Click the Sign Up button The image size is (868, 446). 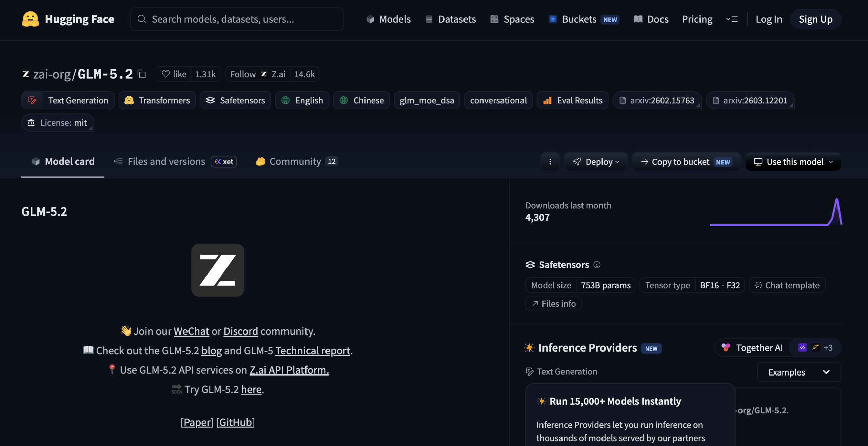[815, 19]
